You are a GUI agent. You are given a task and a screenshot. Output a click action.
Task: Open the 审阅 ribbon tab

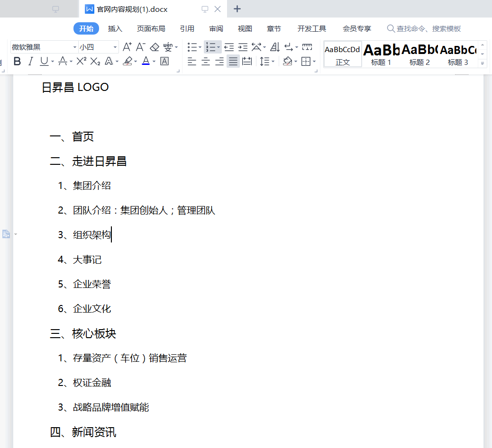coord(216,28)
